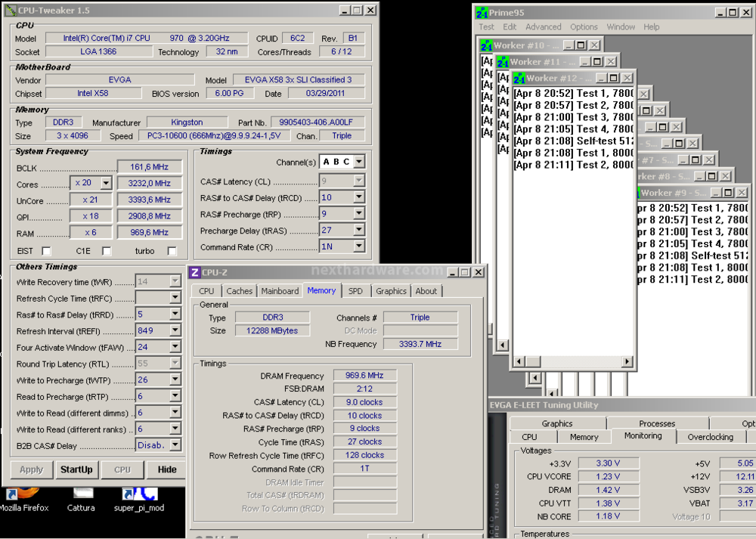Image resolution: width=756 pixels, height=539 pixels.
Task: Click the QPI x 18 multiplier field
Action: click(x=91, y=216)
